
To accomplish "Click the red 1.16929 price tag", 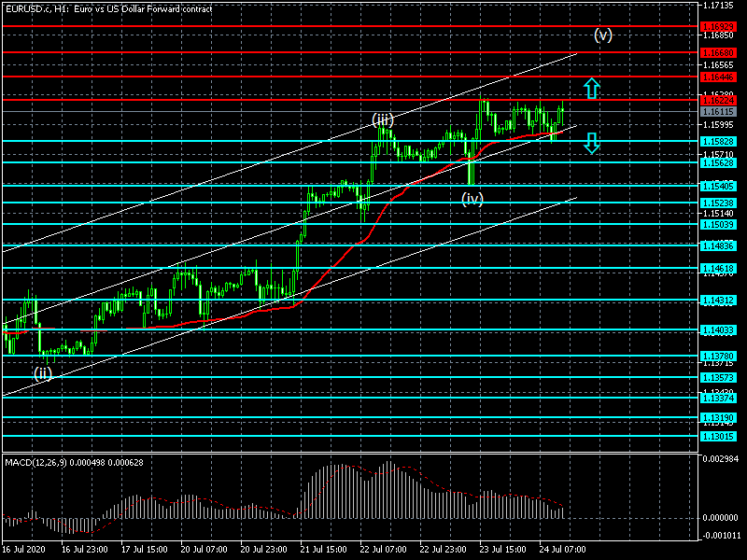I will point(719,27).
